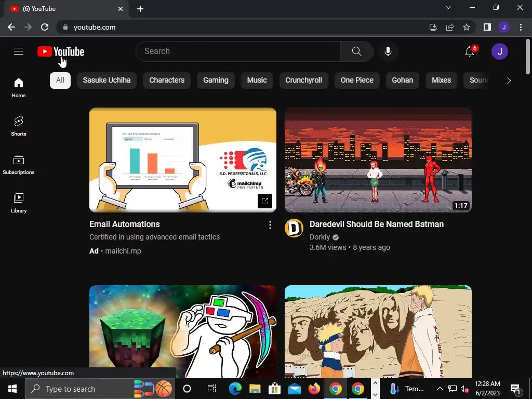
Task: Click the YouTube logo
Action: [61, 51]
